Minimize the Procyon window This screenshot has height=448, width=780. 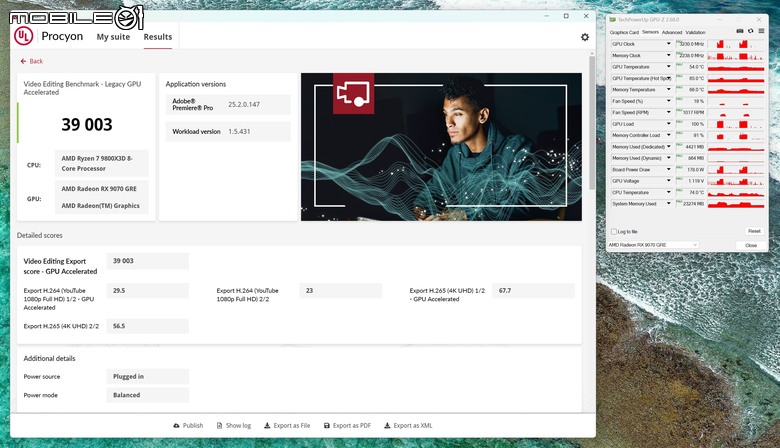click(x=546, y=16)
